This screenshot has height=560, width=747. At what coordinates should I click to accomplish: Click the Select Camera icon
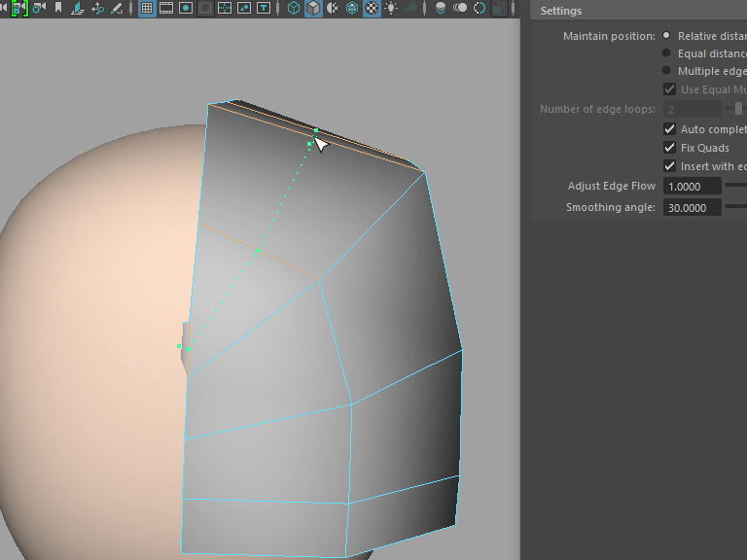point(3,8)
